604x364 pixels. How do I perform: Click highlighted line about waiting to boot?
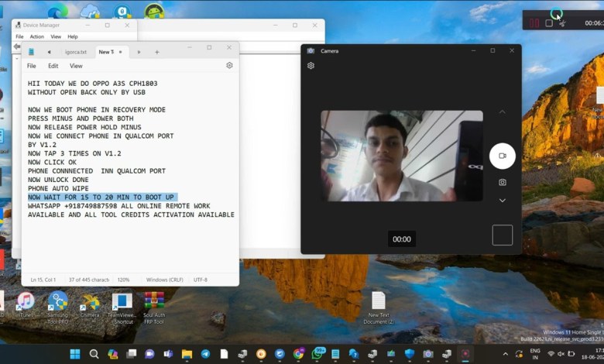click(x=102, y=197)
